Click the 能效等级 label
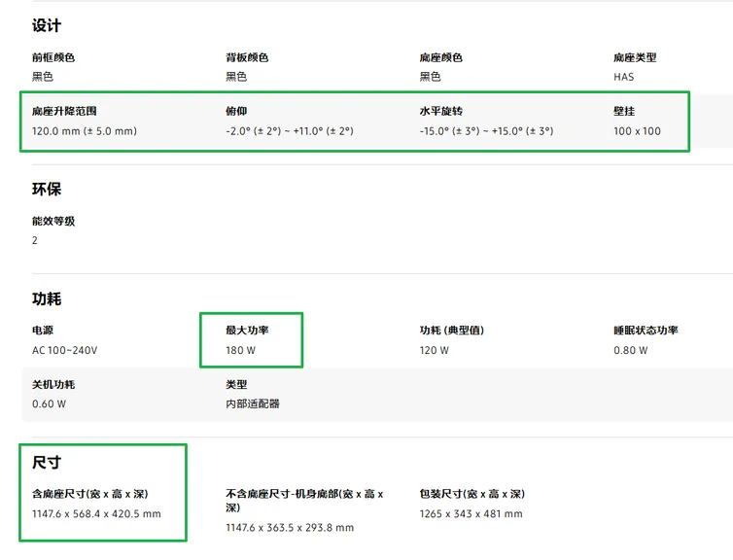Viewport: 733px width, 560px height. pyautogui.click(x=53, y=221)
